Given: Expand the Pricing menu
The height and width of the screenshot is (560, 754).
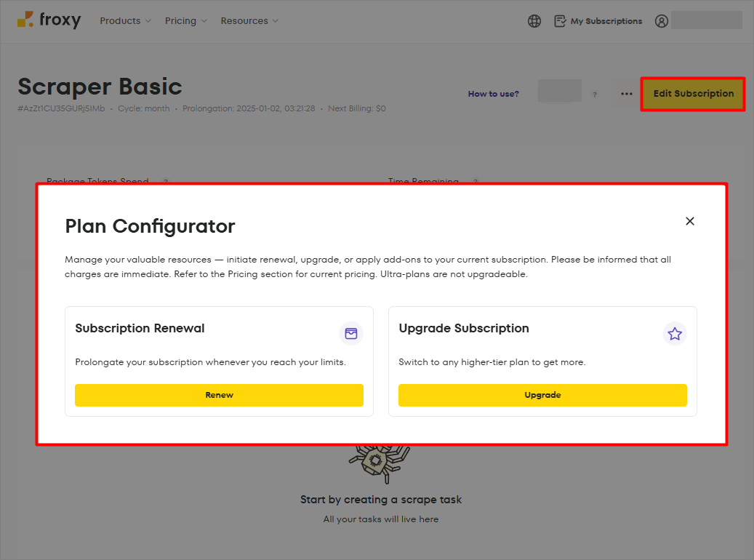Looking at the screenshot, I should pyautogui.click(x=185, y=21).
